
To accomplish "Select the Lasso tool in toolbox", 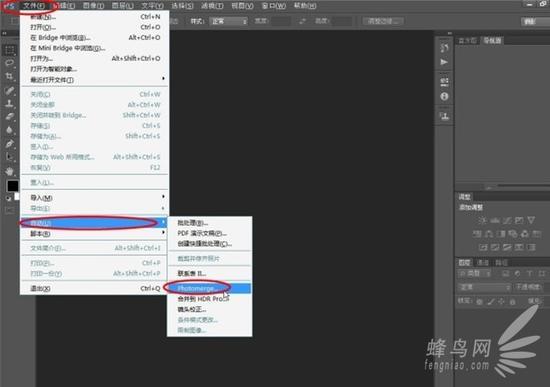I will pos(10,63).
